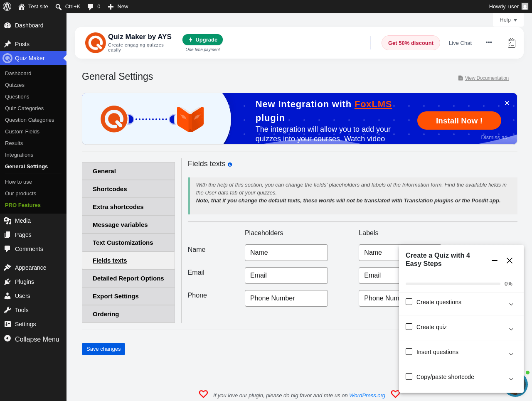Open Integrations in the sidebar submenu
Viewport: 532px width, 401px height.
[x=19, y=155]
